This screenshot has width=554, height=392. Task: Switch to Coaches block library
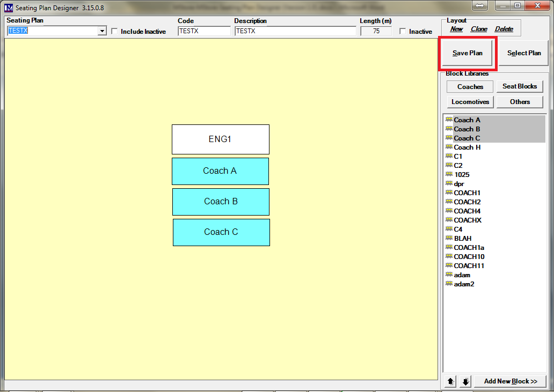click(x=470, y=87)
